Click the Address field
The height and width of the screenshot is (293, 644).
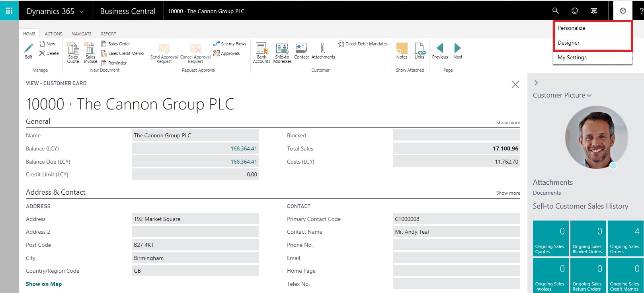(195, 219)
